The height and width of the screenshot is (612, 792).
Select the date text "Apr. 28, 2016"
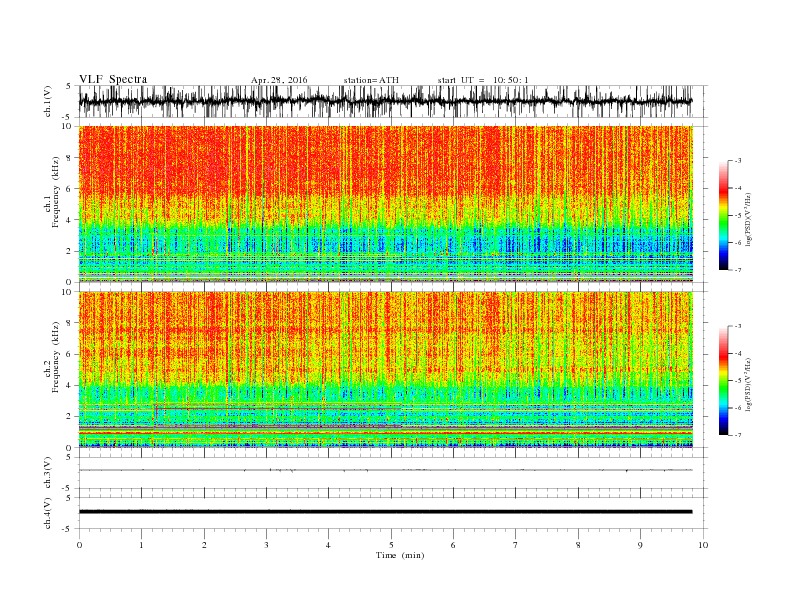279,80
